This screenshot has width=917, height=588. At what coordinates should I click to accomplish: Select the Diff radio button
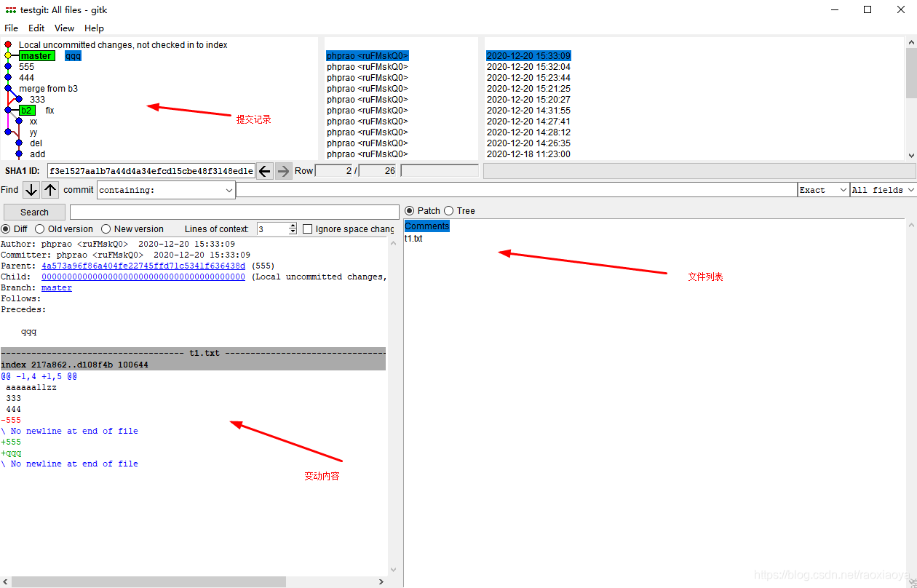(x=6, y=229)
